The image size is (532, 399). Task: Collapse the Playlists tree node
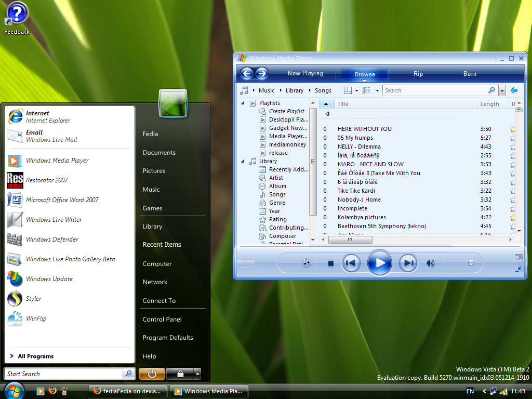(x=243, y=103)
